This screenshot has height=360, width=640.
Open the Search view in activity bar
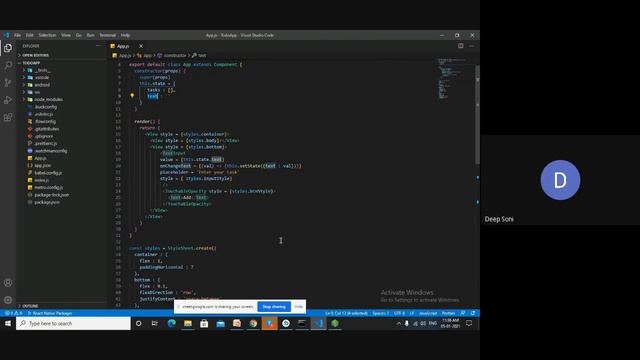coord(8,65)
